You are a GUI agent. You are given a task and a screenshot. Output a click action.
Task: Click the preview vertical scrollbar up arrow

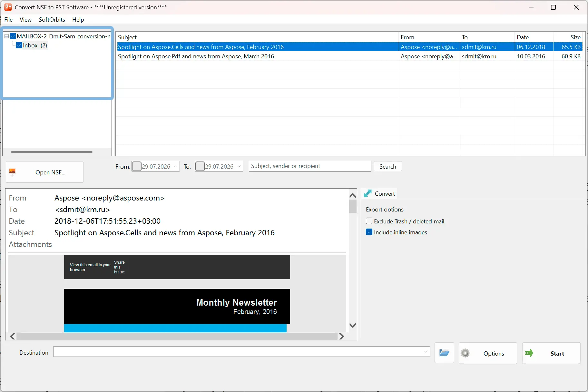[353, 195]
